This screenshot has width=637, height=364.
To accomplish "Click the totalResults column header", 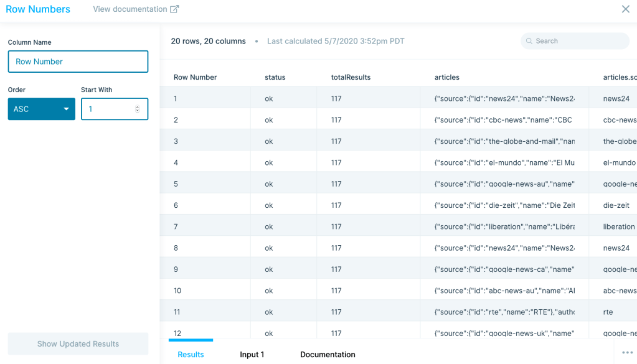I will (x=351, y=77).
